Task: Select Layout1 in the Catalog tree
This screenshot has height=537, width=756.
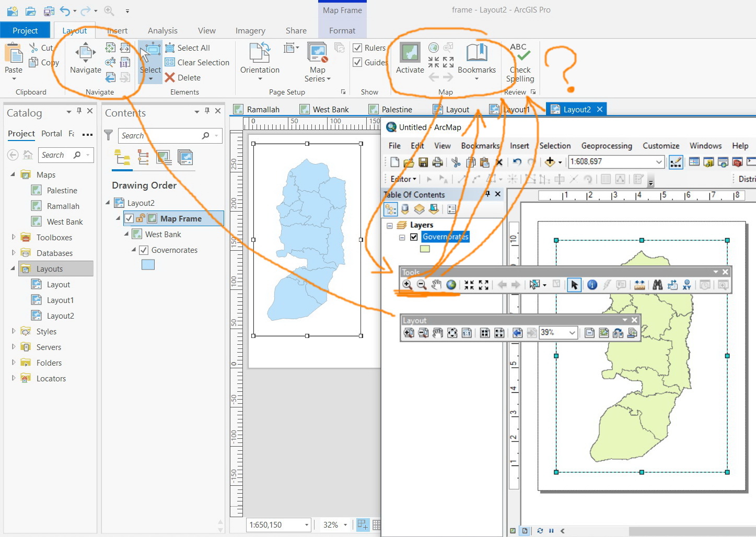Action: pos(60,300)
